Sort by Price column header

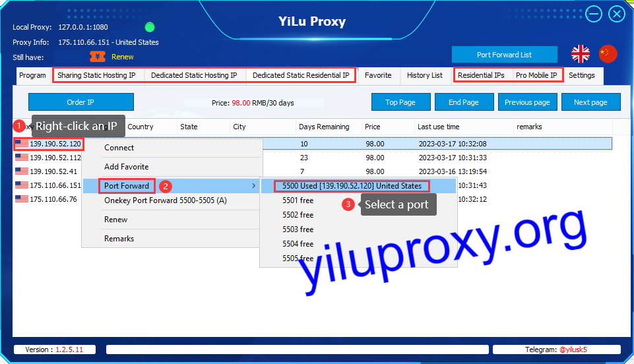point(388,127)
